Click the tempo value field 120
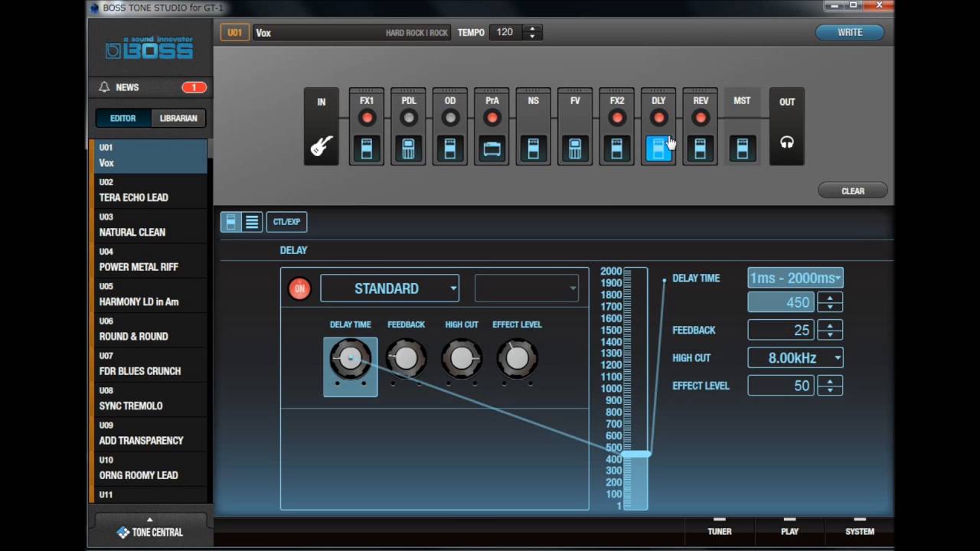Screen dimensions: 980x551 pos(505,32)
